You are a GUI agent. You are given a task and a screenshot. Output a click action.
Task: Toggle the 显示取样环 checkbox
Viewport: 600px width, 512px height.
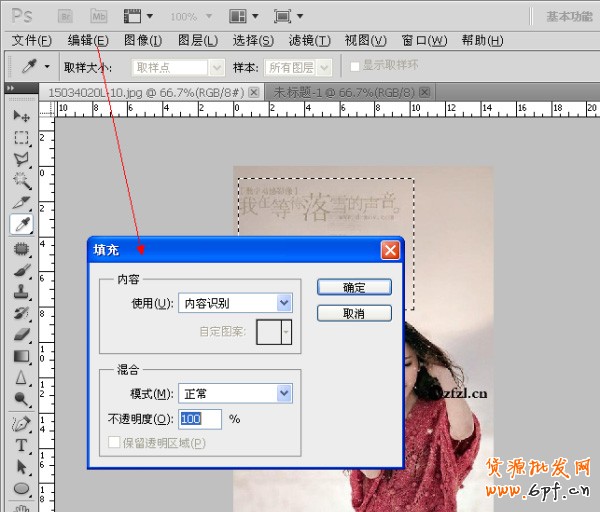[354, 67]
